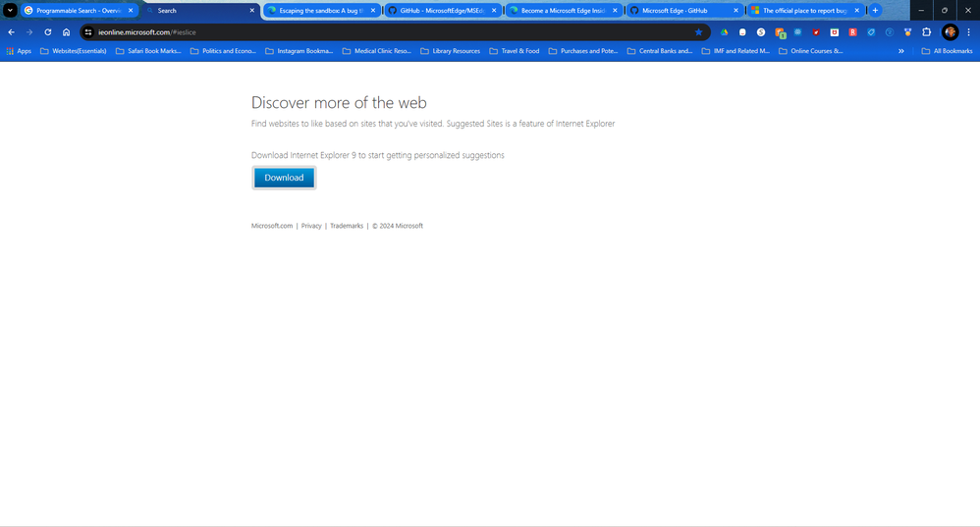The height and width of the screenshot is (527, 980).
Task: Open the Extensions puzzle piece menu
Action: pyautogui.click(x=926, y=31)
